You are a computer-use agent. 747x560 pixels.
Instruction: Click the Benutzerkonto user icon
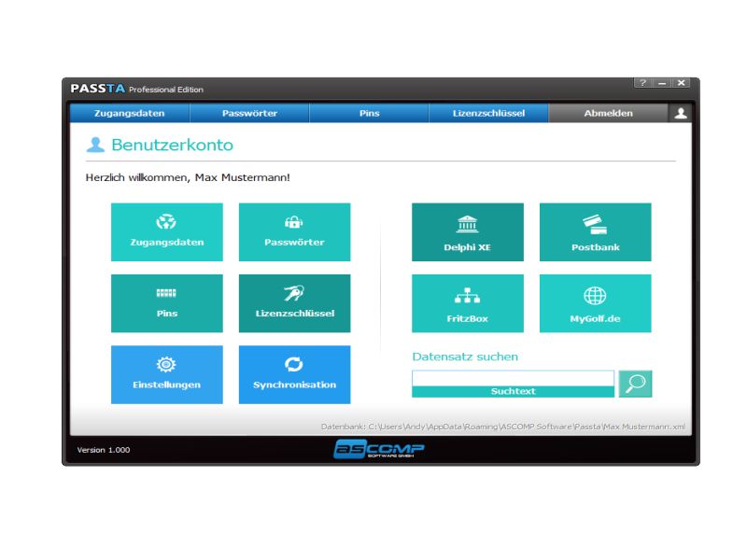(95, 145)
